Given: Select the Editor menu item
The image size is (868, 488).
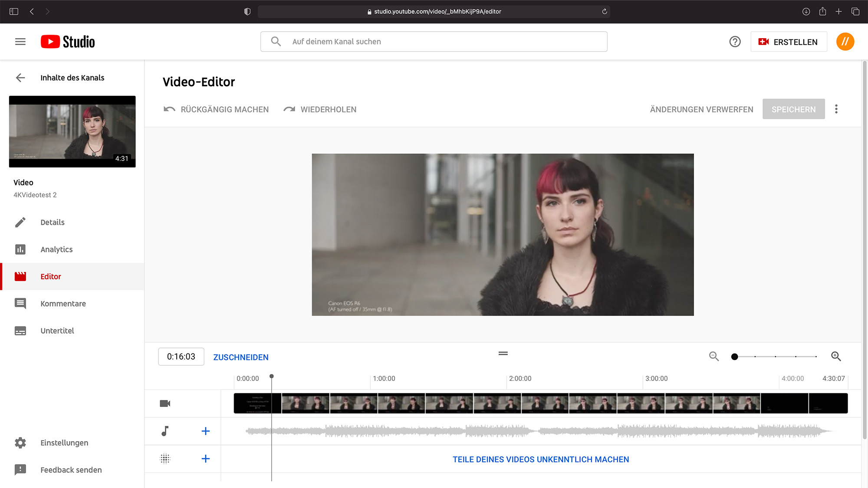Looking at the screenshot, I should tap(72, 276).
